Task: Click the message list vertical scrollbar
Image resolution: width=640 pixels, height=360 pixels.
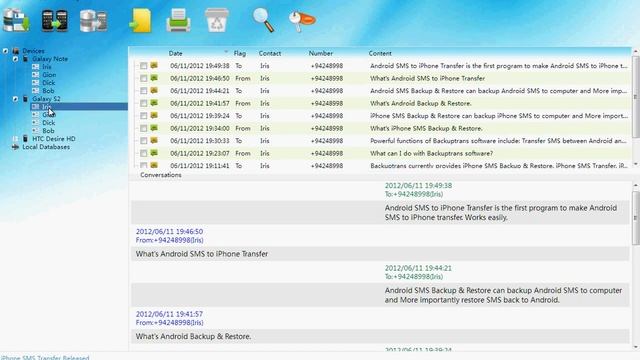Action: point(636,97)
